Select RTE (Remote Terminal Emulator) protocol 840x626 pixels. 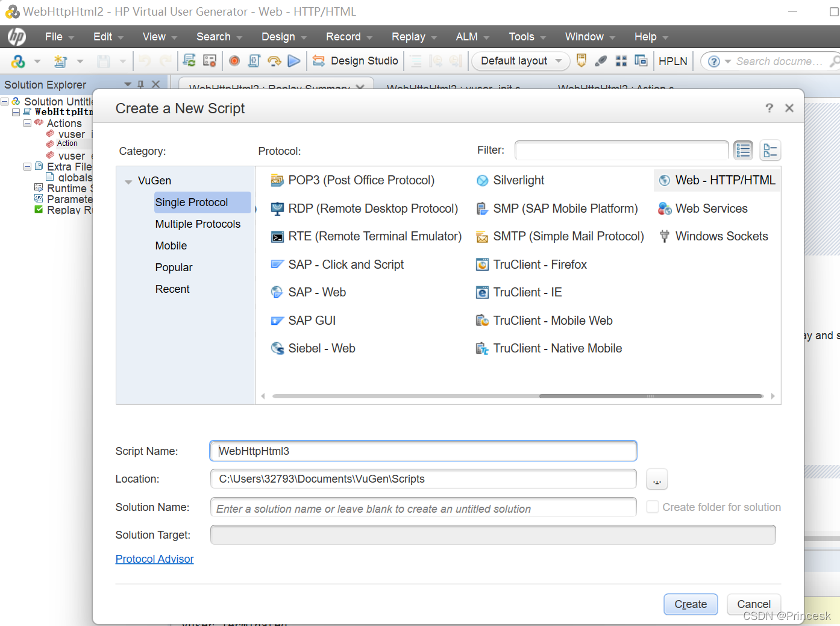click(366, 236)
